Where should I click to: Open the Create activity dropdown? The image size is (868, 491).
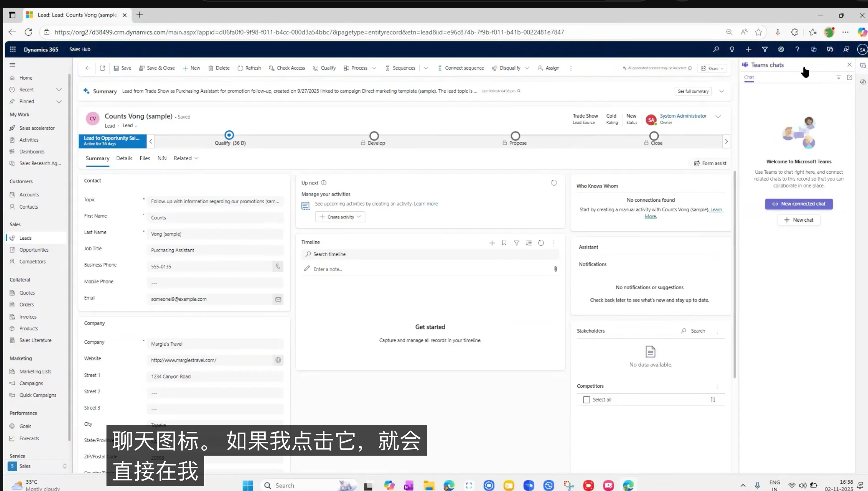pyautogui.click(x=340, y=217)
